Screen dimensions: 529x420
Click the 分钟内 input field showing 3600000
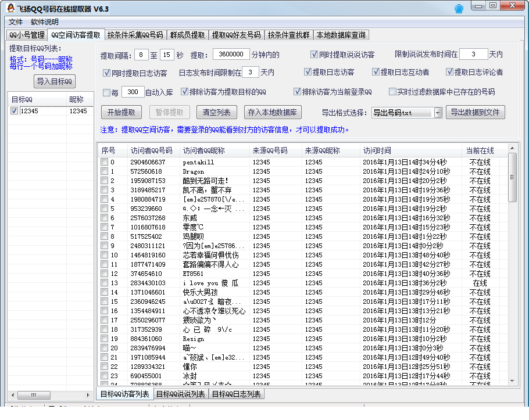point(231,55)
